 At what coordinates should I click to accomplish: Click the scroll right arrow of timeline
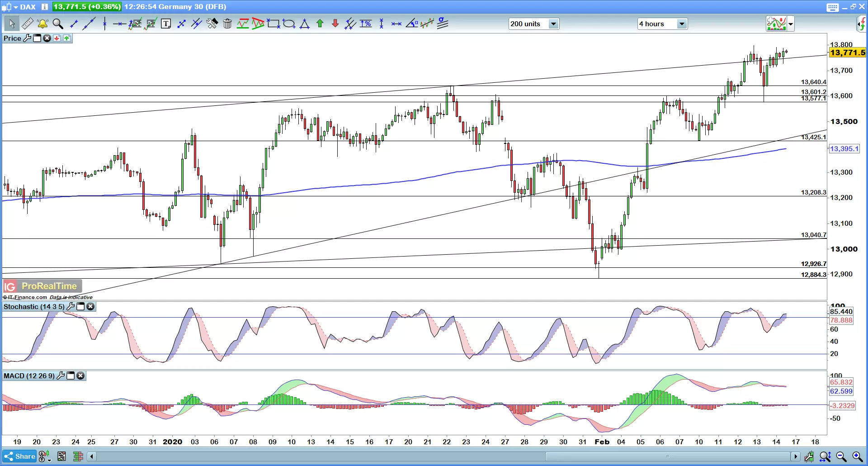796,456
